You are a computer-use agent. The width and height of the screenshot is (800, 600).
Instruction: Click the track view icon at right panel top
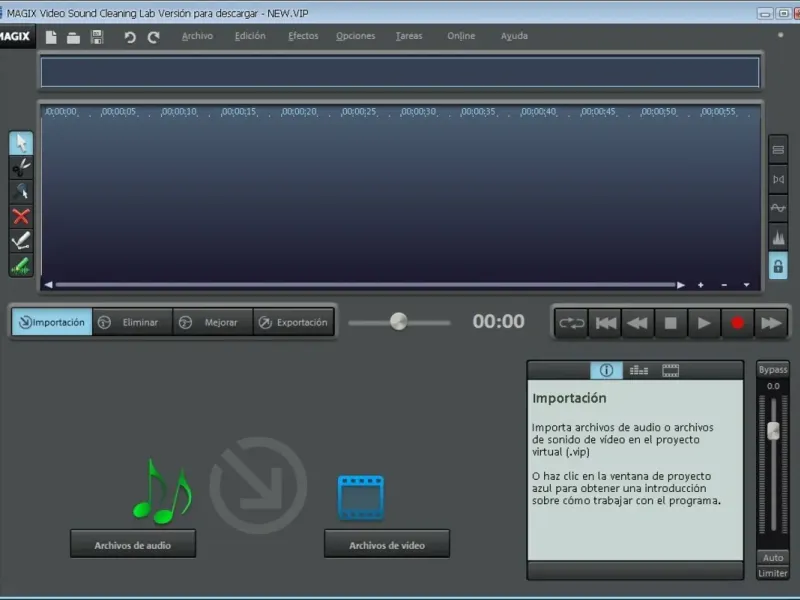pos(778,149)
